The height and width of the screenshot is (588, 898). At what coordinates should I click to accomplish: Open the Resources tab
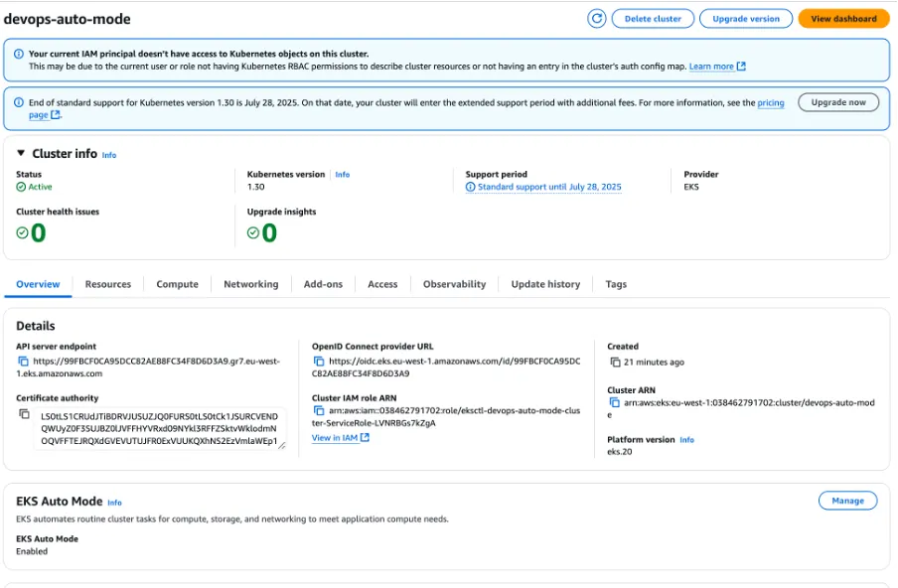(x=108, y=284)
